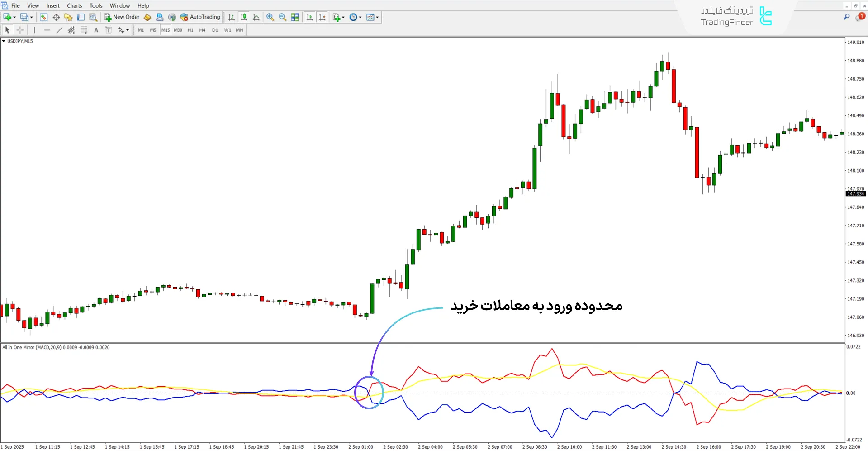This screenshot has height=451, width=868.
Task: Click the search magnifier icon
Action: (846, 17)
